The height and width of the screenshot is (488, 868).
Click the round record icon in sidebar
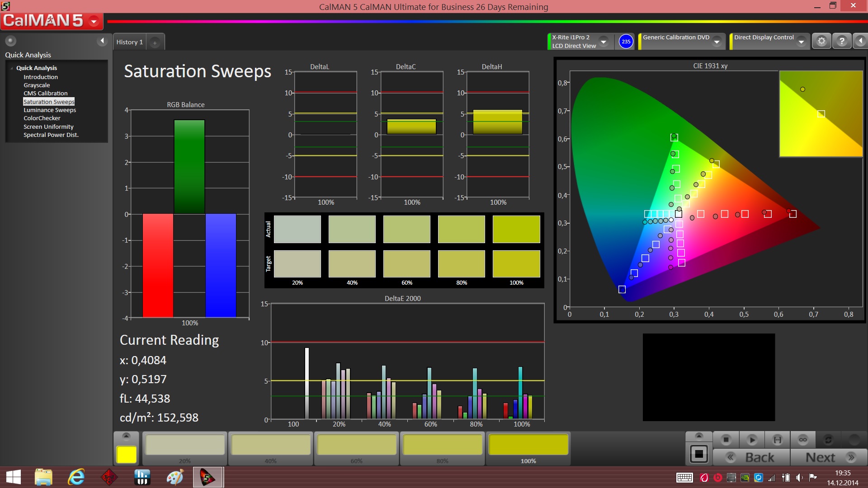[x=10, y=41]
